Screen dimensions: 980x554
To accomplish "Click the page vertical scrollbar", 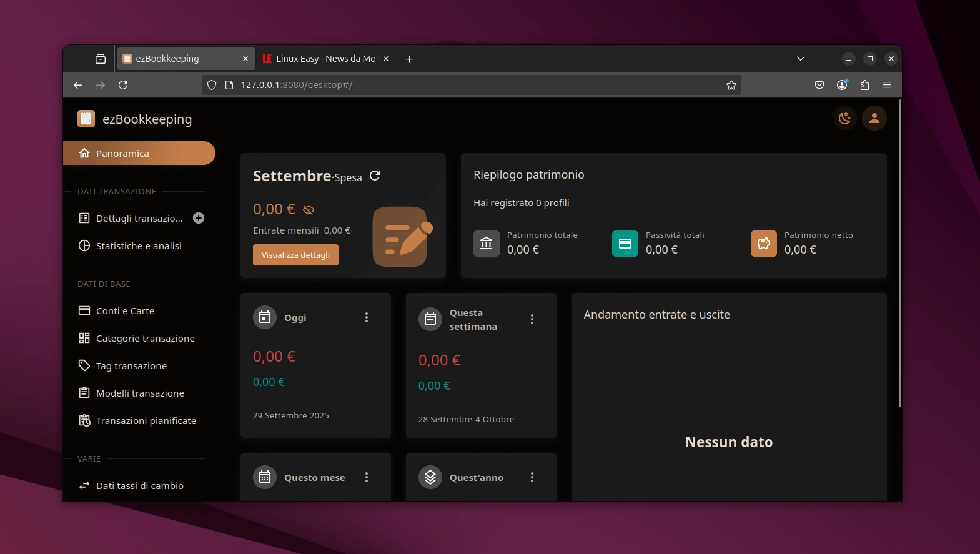I will click(900, 253).
